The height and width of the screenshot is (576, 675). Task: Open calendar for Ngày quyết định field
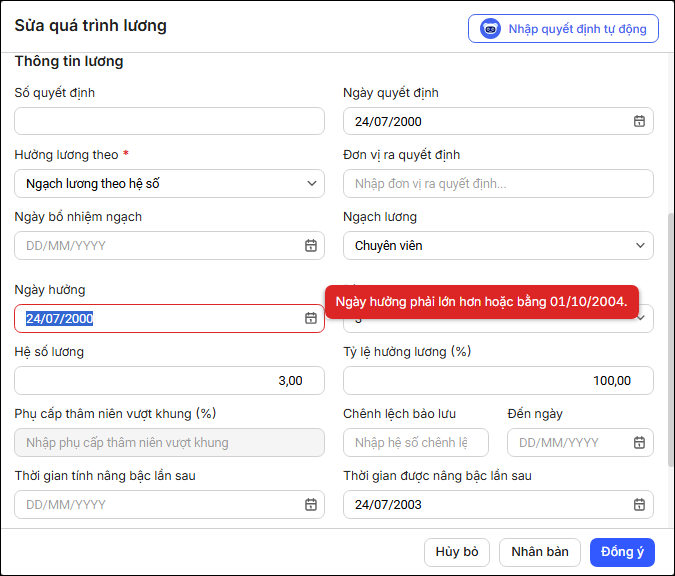pos(639,121)
